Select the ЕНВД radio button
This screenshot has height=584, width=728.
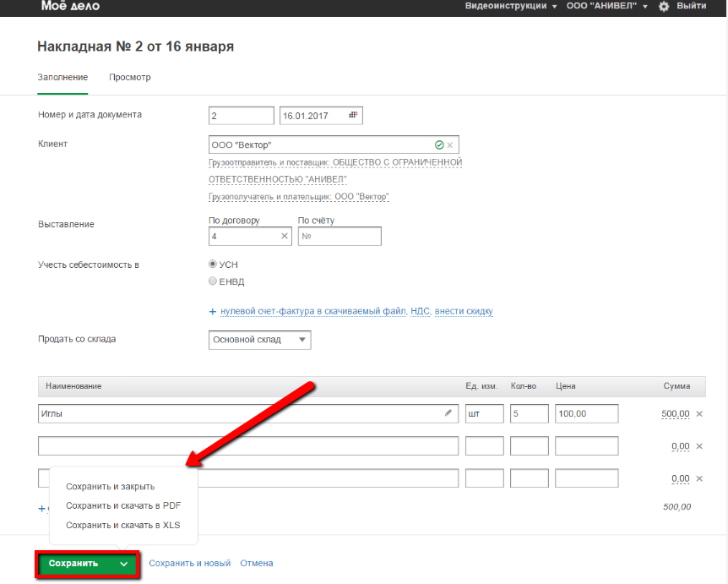213,281
